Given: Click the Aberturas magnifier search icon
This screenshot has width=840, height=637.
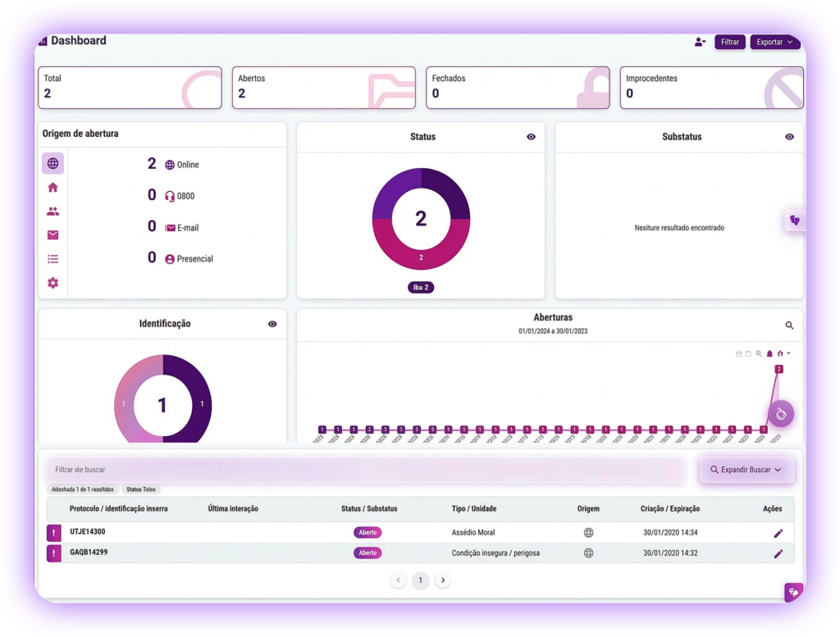Looking at the screenshot, I should tap(789, 325).
